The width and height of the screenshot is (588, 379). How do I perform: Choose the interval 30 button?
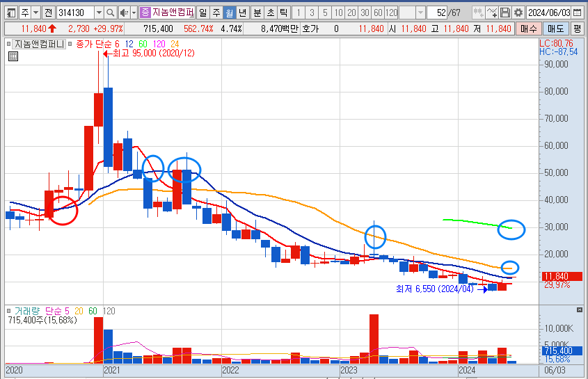tap(365, 13)
